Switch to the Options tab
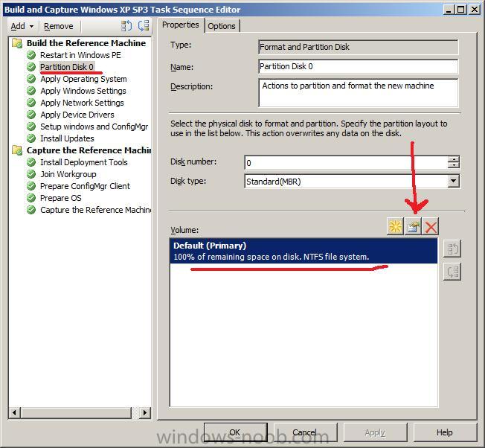Screen dimensions: 485x448 222,26
